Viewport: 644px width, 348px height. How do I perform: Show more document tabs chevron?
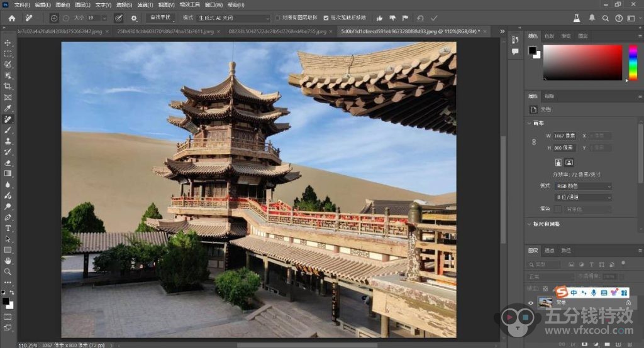point(502,31)
